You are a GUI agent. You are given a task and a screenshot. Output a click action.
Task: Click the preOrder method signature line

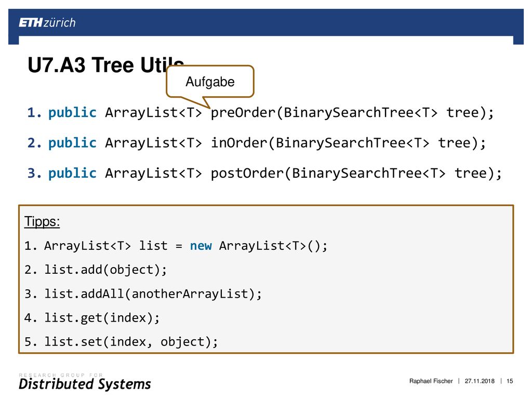[x=260, y=112]
